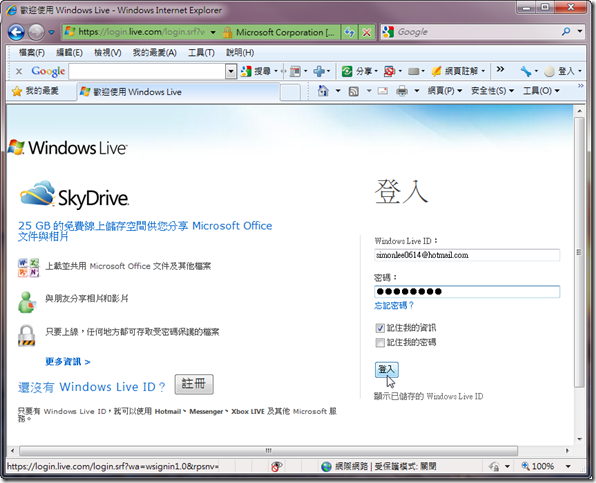The image size is (596, 483).
Task: Click the gray AutoFill icon
Action: 413,71
